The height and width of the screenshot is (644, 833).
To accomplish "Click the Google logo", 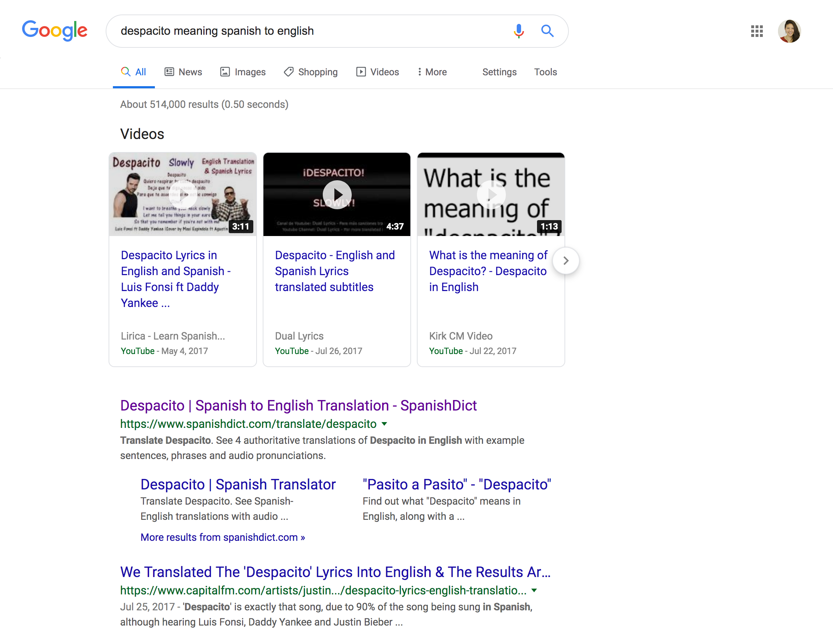I will (x=55, y=30).
